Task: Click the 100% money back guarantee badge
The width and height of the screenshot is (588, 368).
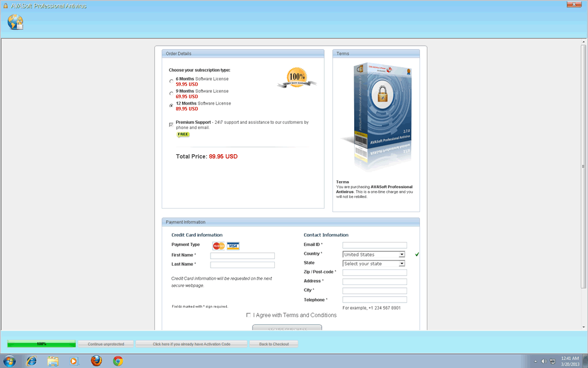Action: click(296, 78)
